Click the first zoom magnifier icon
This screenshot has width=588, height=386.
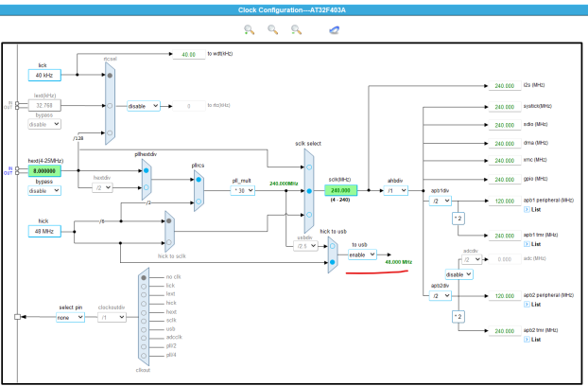[250, 29]
